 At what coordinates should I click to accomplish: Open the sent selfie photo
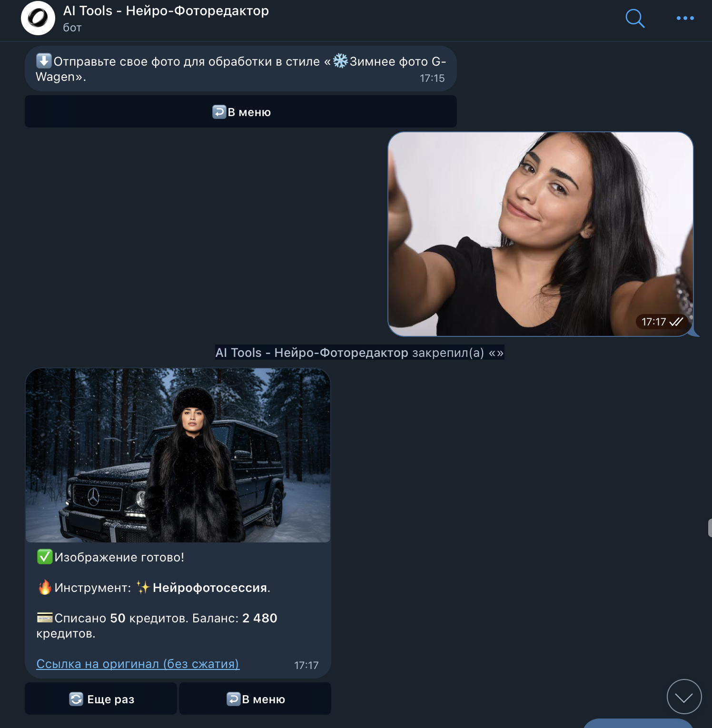[x=541, y=234]
